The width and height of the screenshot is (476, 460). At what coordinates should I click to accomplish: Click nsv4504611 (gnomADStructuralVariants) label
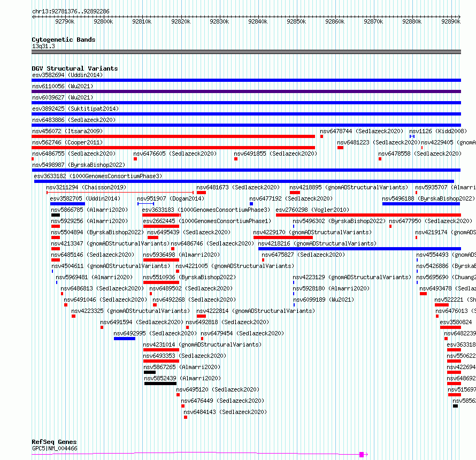point(111,266)
